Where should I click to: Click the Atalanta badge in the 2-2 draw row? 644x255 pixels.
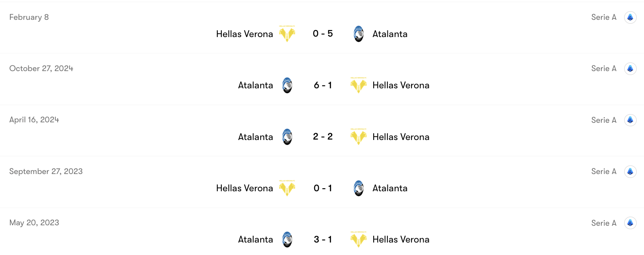(x=287, y=137)
